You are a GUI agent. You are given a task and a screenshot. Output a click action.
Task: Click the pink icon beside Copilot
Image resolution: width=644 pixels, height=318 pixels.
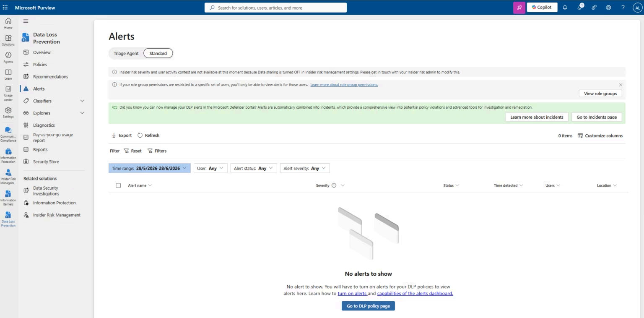[519, 8]
